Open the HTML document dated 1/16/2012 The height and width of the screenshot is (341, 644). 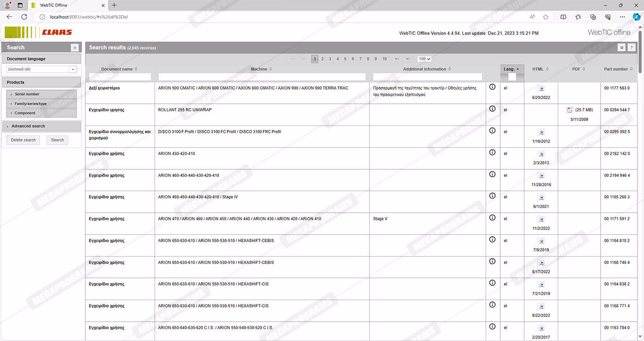pyautogui.click(x=541, y=132)
